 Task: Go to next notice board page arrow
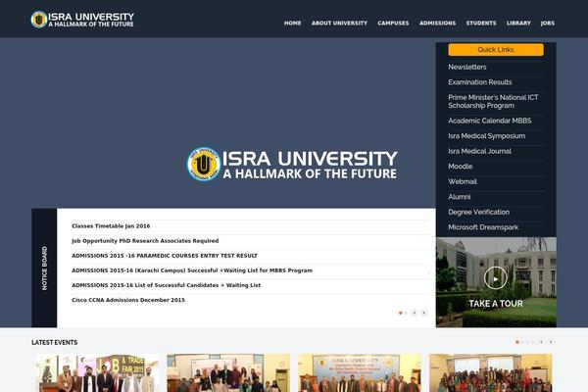click(x=424, y=313)
